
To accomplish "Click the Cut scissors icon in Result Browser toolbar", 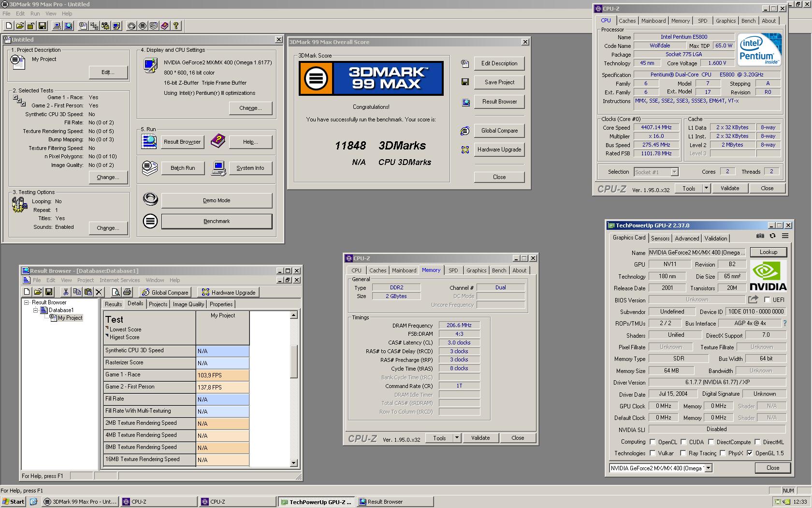I will (66, 292).
